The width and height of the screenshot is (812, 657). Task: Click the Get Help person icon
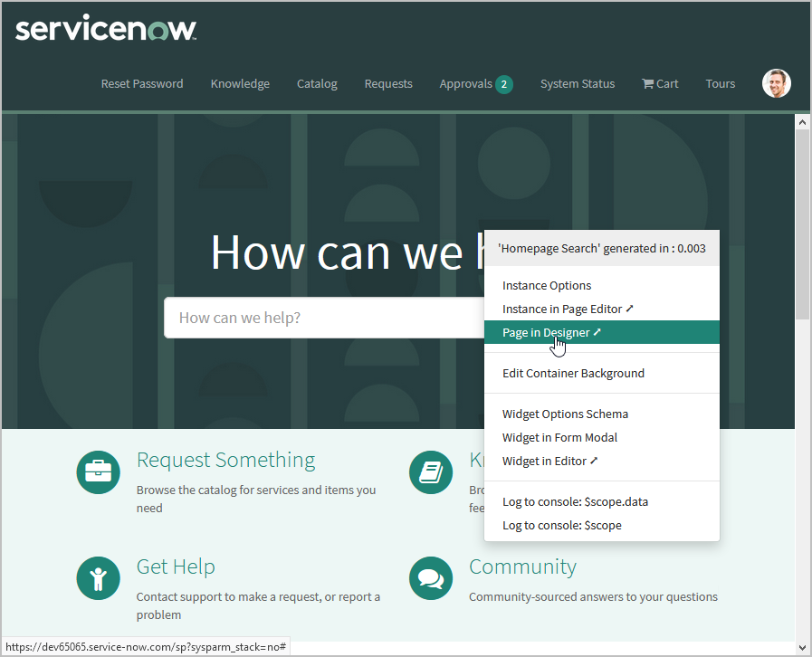pyautogui.click(x=99, y=579)
